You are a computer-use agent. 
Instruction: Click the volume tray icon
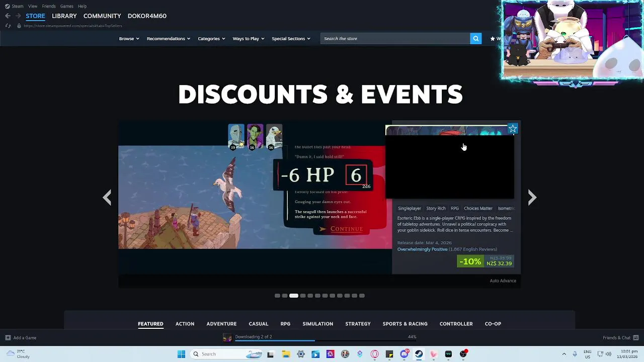click(608, 354)
